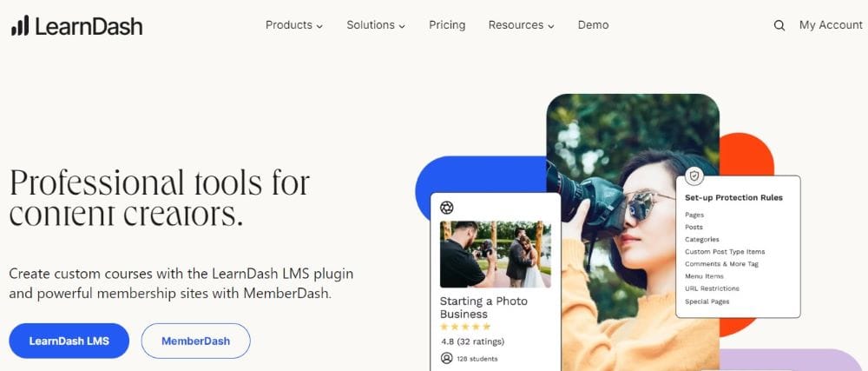Click the 'Set-up Protection Rules' heading
This screenshot has width=868, height=371.
[x=733, y=198]
